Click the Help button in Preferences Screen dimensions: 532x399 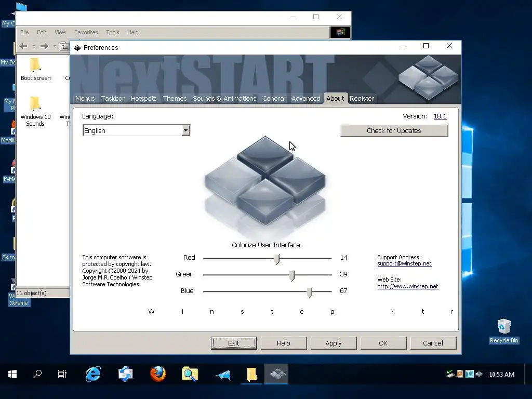(x=283, y=343)
